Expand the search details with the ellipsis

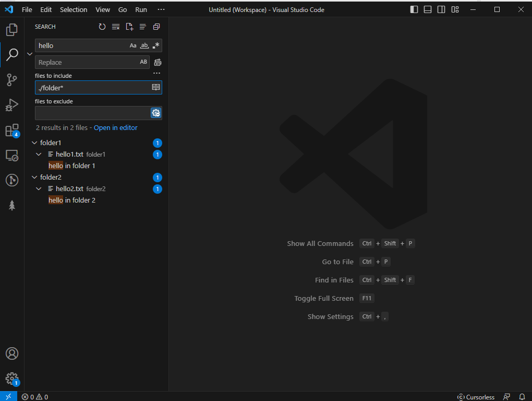point(156,73)
